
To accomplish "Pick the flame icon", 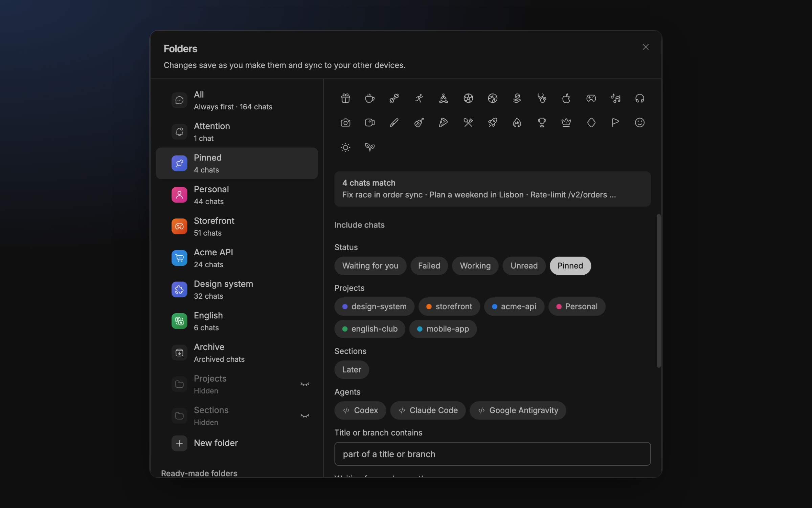I will pyautogui.click(x=517, y=123).
